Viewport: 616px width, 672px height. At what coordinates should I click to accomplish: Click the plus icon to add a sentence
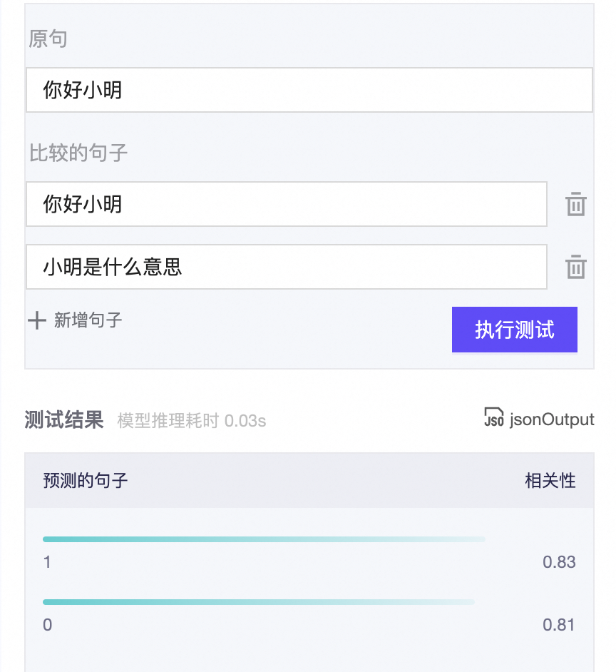[37, 320]
